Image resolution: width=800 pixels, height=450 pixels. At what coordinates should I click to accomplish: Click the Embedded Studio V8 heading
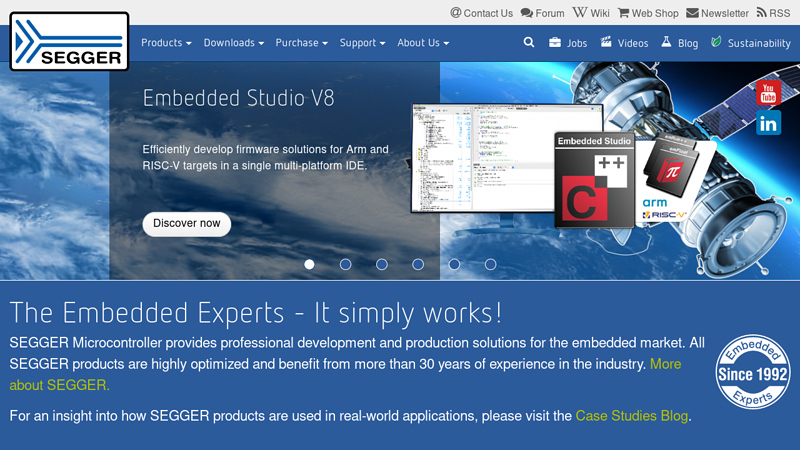(x=238, y=98)
